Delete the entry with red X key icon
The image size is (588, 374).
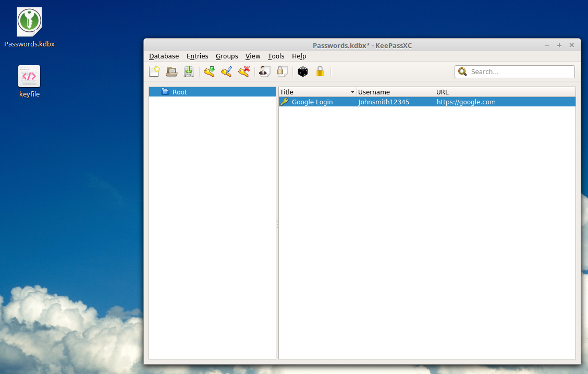point(244,71)
